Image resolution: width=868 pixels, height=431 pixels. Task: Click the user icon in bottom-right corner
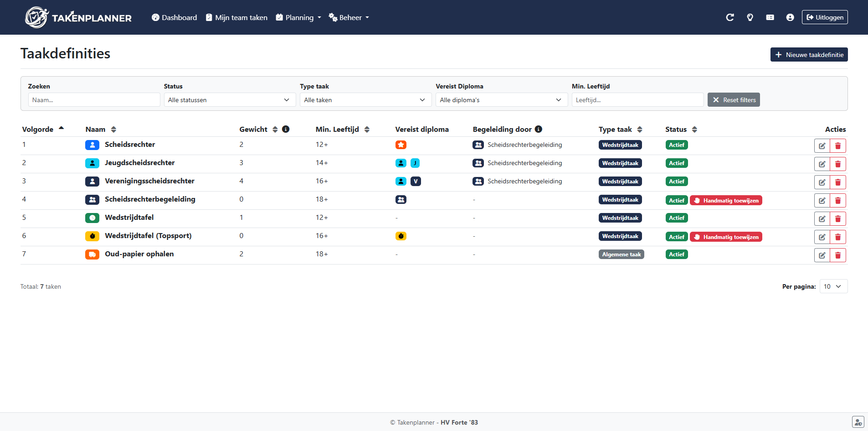858,422
